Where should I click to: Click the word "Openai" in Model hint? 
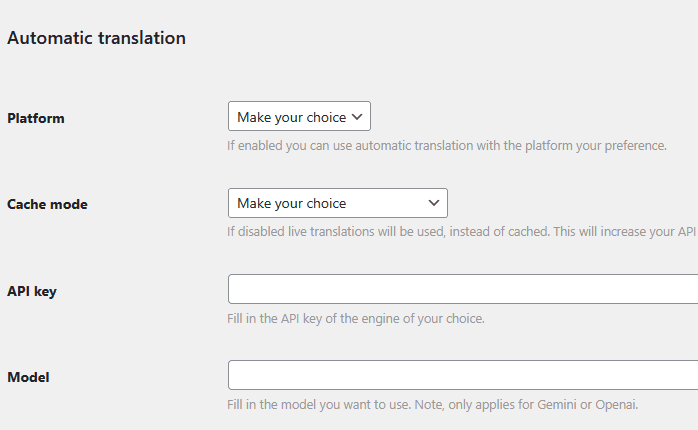[616, 405]
